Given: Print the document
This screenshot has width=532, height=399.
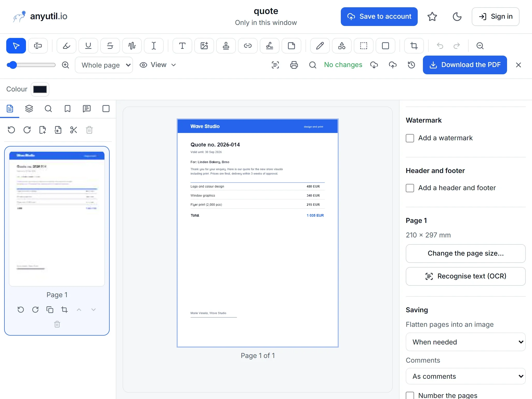Looking at the screenshot, I should [x=294, y=65].
